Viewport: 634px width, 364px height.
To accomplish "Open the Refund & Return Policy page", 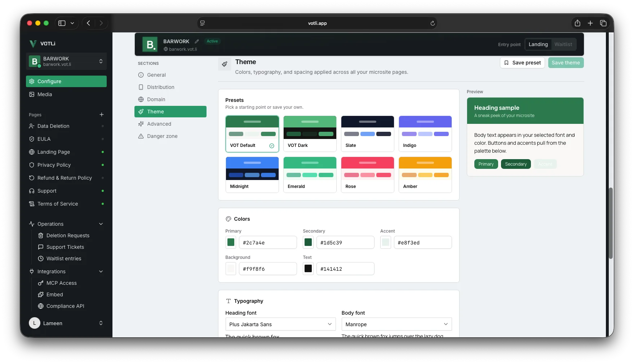I will point(66,178).
